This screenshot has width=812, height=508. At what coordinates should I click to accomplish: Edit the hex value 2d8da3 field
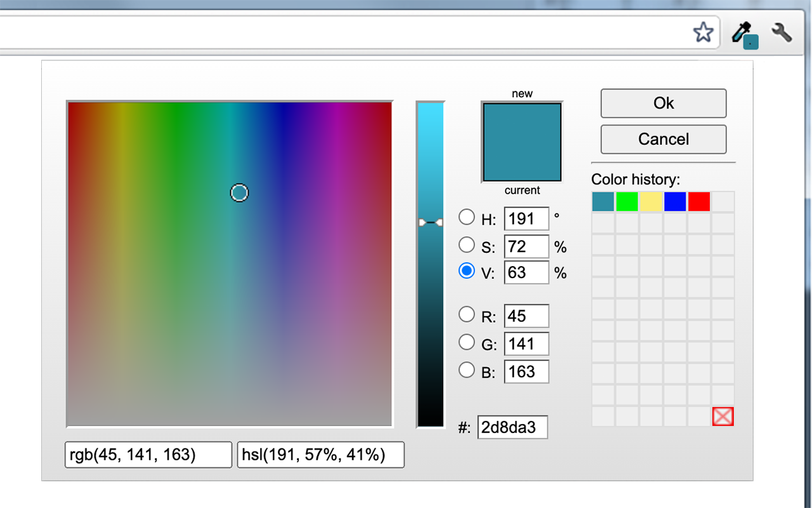point(513,427)
